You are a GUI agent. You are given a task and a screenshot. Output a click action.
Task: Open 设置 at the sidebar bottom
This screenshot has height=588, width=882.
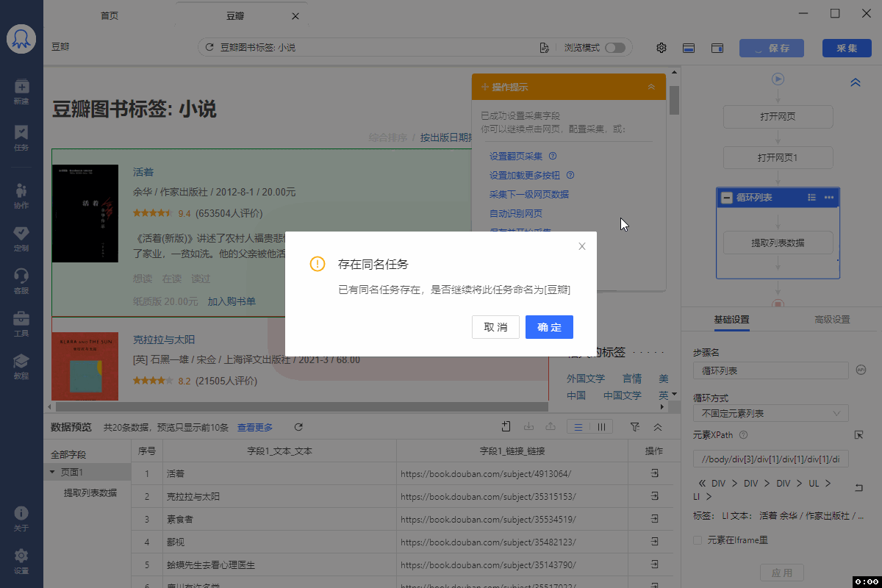click(x=21, y=562)
